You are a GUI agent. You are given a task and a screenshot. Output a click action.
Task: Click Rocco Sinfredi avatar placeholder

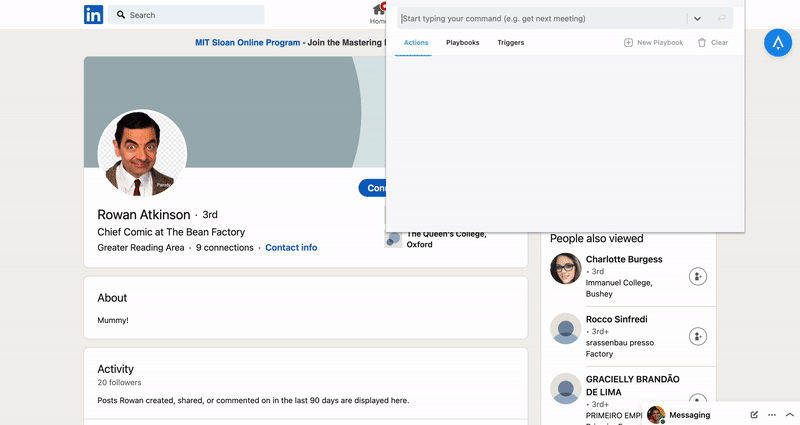tap(565, 329)
